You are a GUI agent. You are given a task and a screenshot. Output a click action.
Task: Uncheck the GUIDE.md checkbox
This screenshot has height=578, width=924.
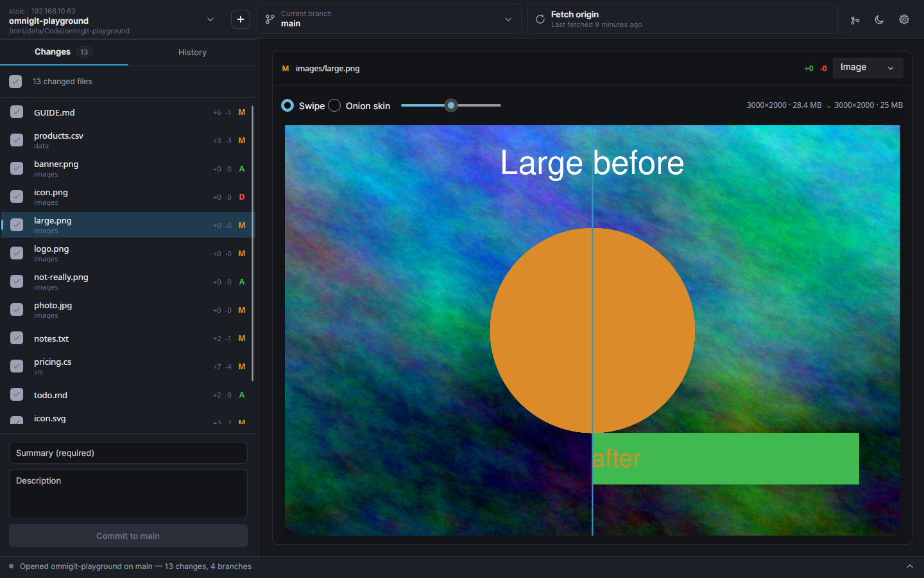coord(17,112)
